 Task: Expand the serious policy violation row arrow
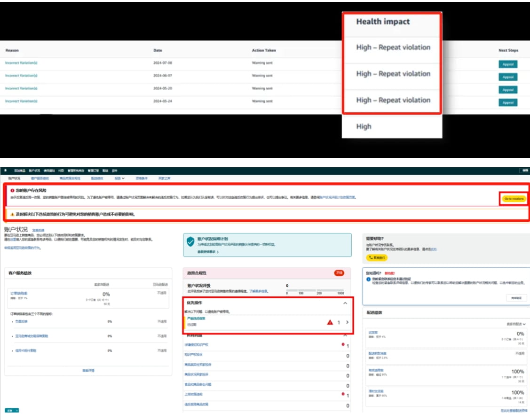347,322
